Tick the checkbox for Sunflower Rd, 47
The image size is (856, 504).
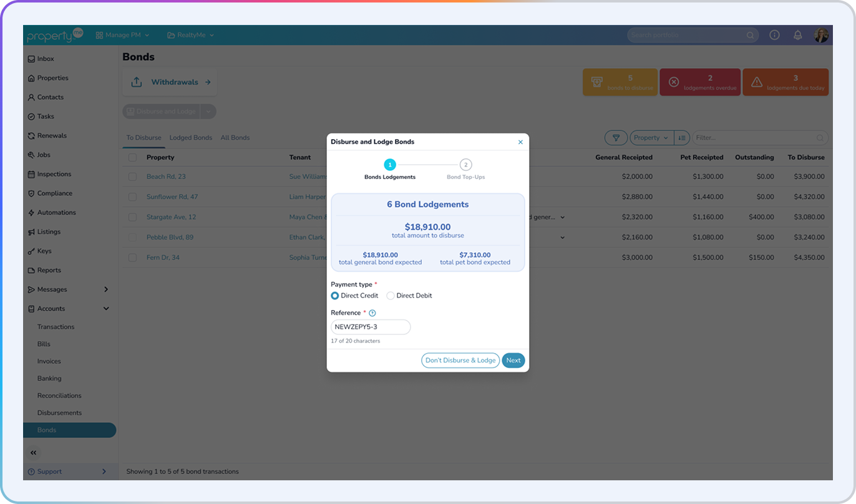tap(132, 196)
